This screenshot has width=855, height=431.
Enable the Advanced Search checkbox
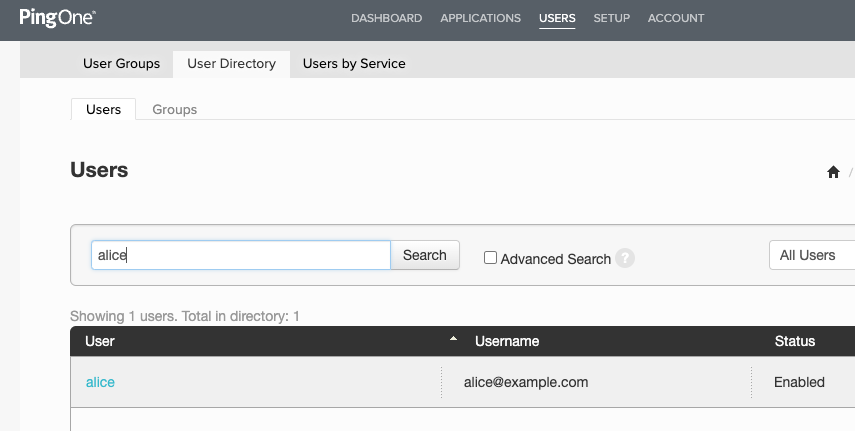[x=490, y=258]
